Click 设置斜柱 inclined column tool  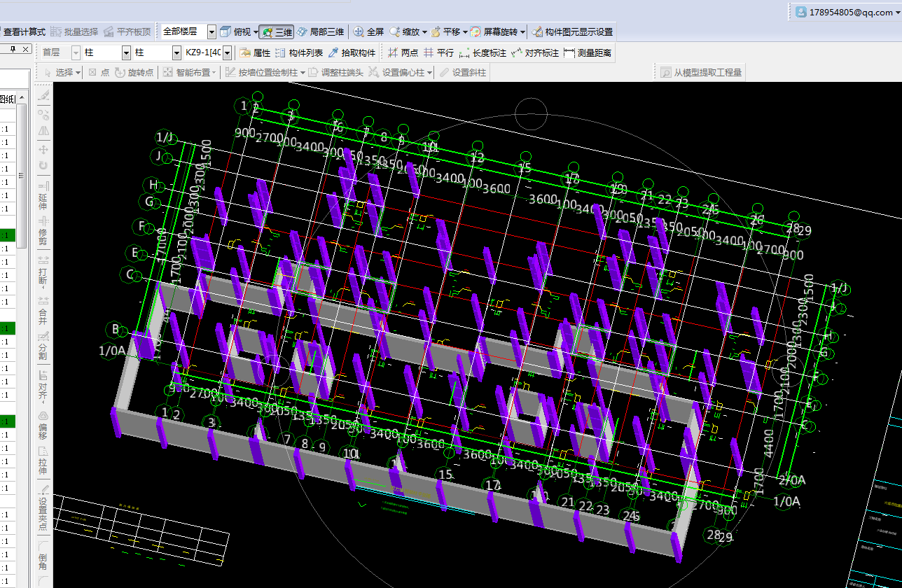coord(462,72)
